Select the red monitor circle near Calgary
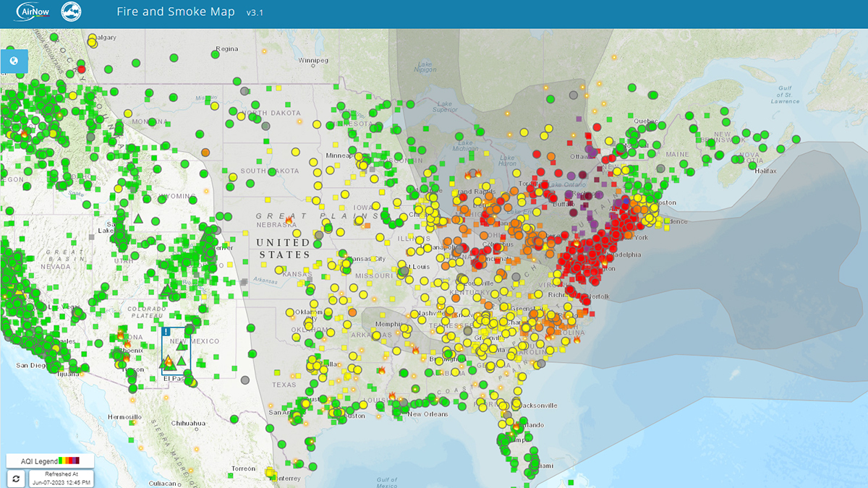 (82, 69)
